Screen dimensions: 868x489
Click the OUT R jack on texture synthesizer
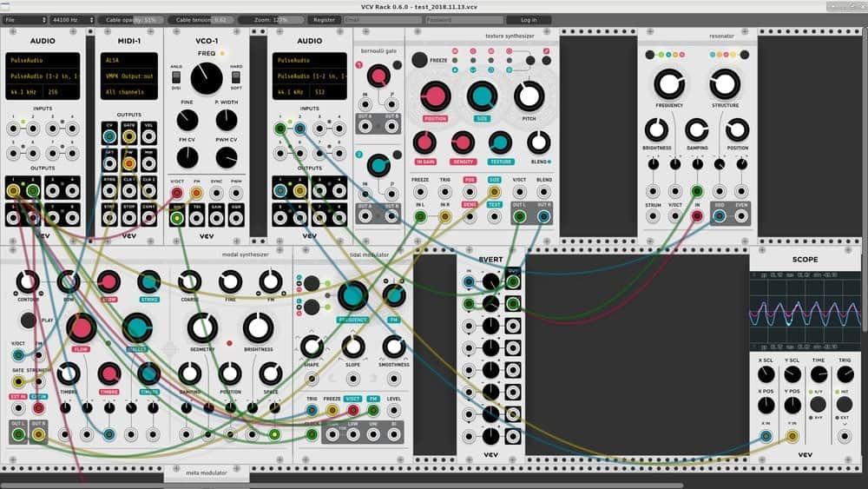[543, 217]
